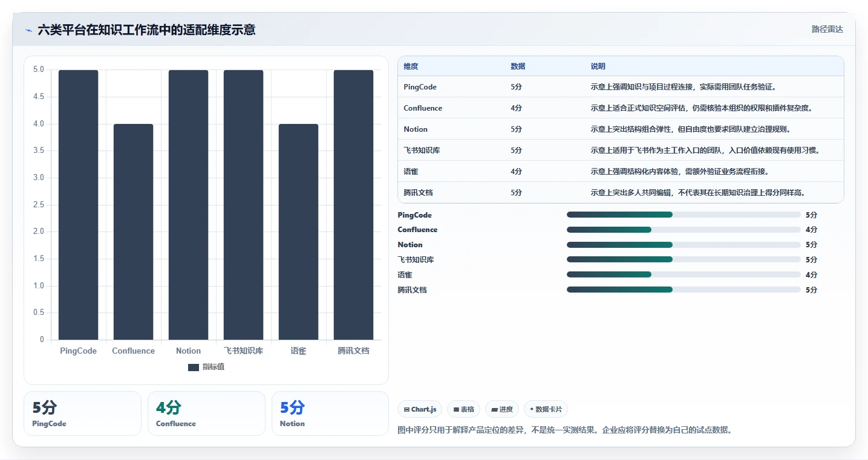Click the 4分 value in the 语雀 table row
The width and height of the screenshot is (868, 460).
pos(516,172)
